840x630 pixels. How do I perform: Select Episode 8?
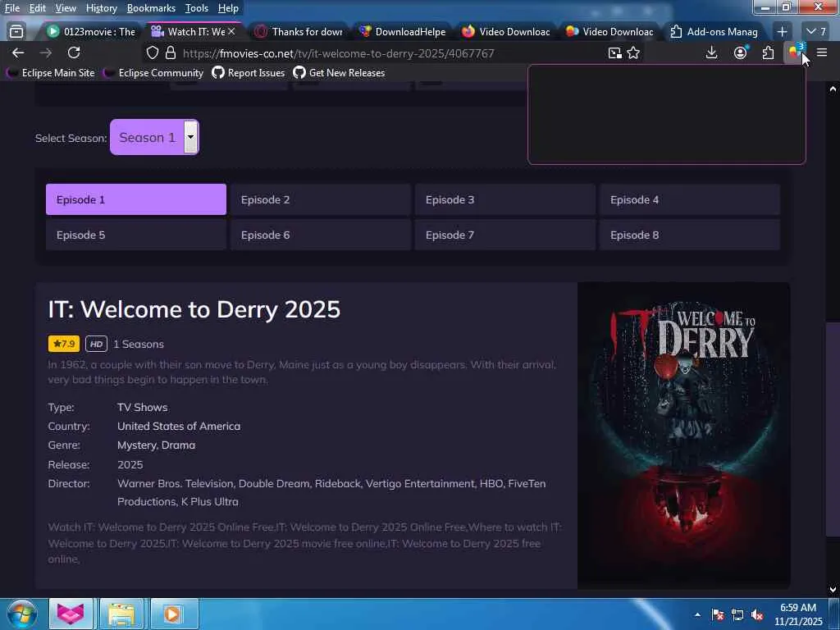point(689,235)
